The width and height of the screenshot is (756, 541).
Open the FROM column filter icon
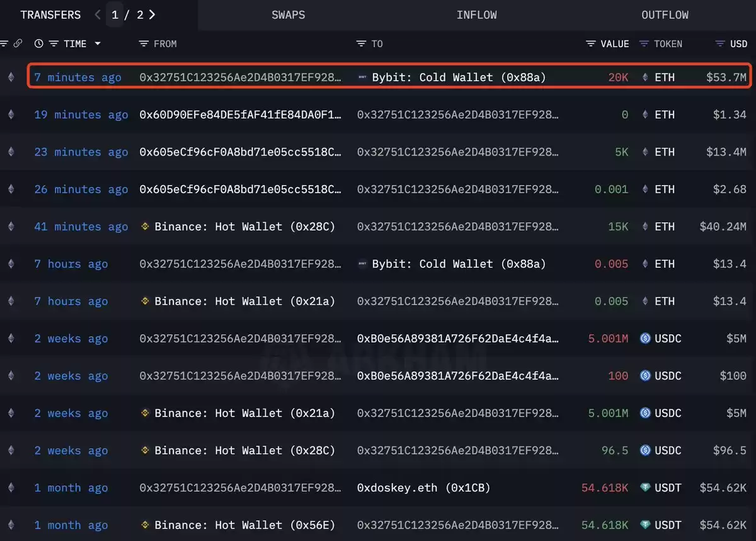pos(144,43)
